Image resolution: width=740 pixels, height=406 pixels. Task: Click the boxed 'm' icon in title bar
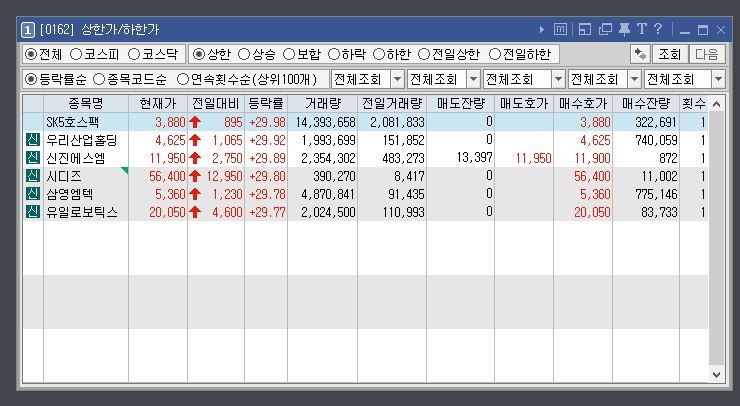point(560,29)
